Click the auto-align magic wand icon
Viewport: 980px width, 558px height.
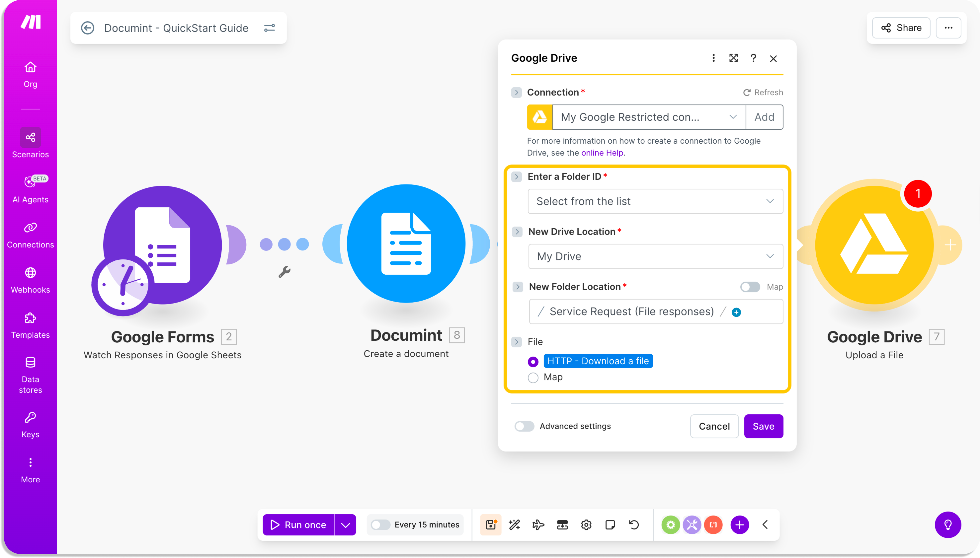pyautogui.click(x=514, y=524)
